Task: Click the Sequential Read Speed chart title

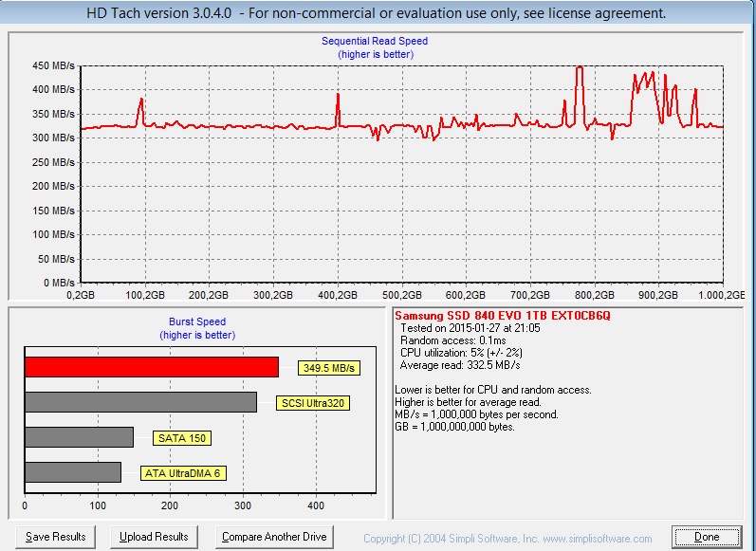Action: (375, 42)
